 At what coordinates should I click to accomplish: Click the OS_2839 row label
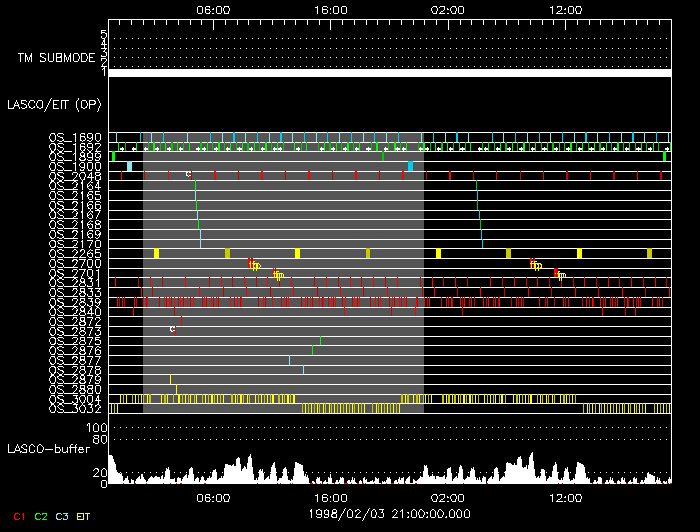click(75, 302)
